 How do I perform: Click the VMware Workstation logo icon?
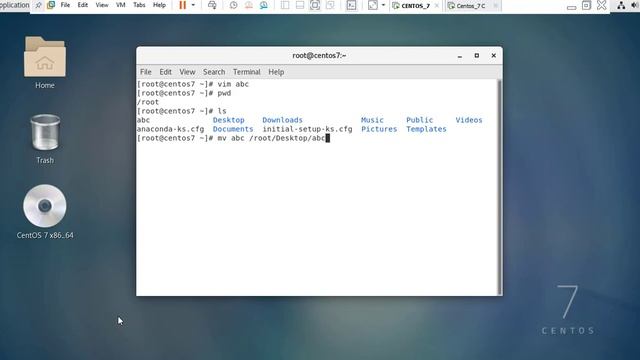pos(51,5)
